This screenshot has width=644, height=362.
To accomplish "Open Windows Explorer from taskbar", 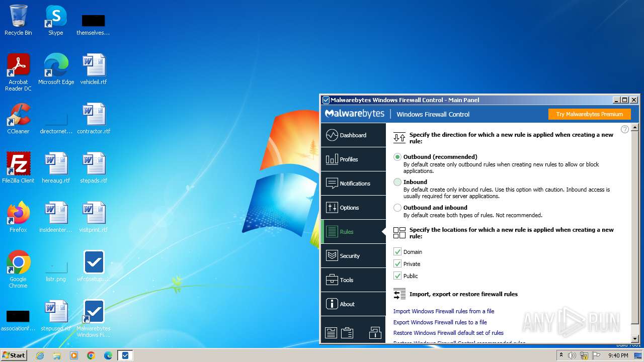I will (57, 355).
